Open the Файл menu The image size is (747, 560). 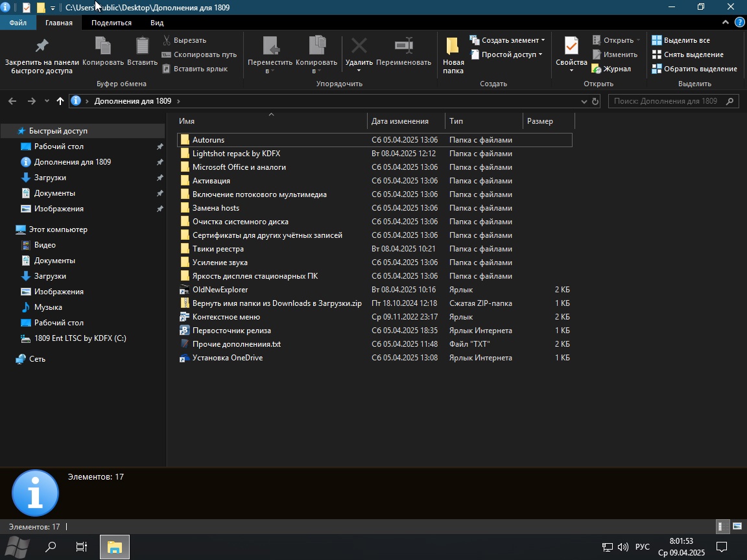18,23
